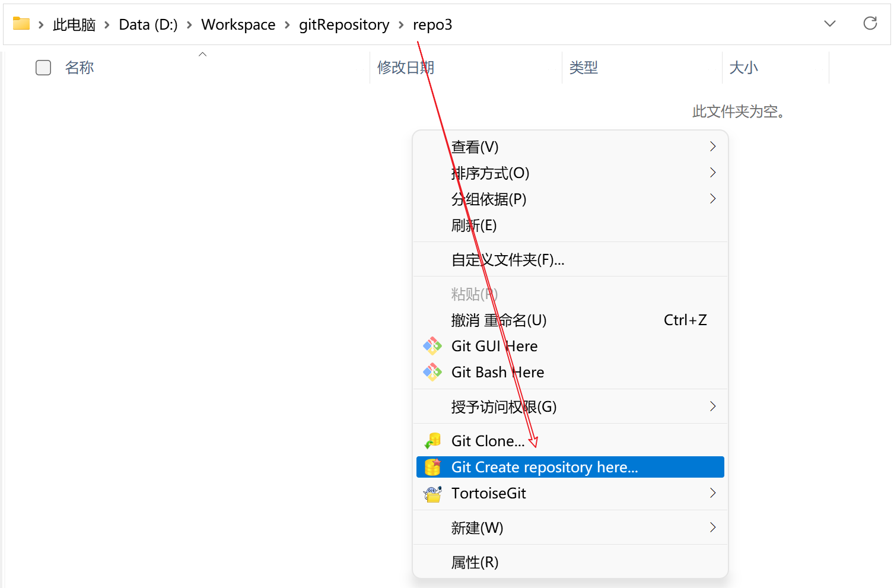Click the 类型 column header
894x588 pixels.
pos(583,68)
